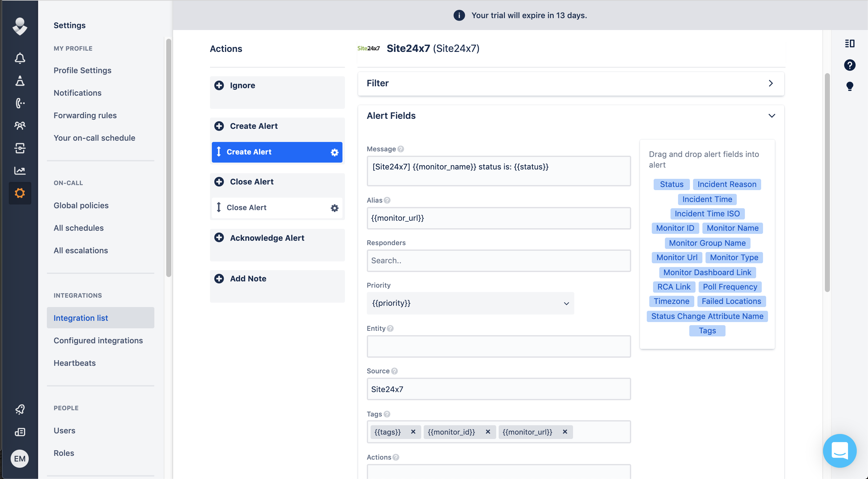Click the Entity input field

498,346
